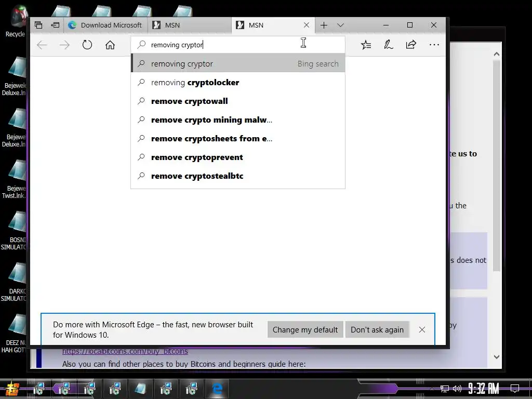This screenshot has width=532, height=399.
Task: Open the localbitcoins.com link in background window
Action: 125,351
